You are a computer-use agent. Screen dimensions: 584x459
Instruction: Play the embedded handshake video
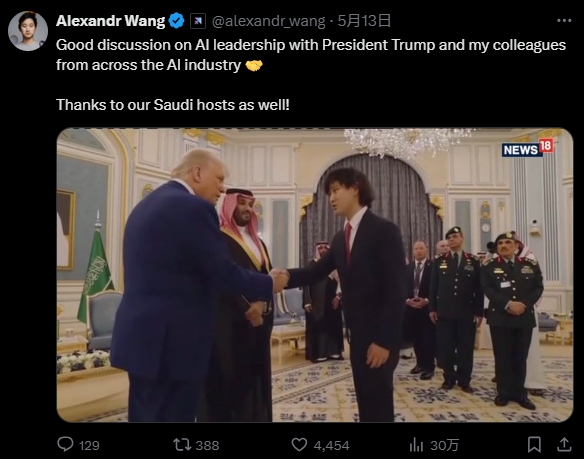point(315,275)
